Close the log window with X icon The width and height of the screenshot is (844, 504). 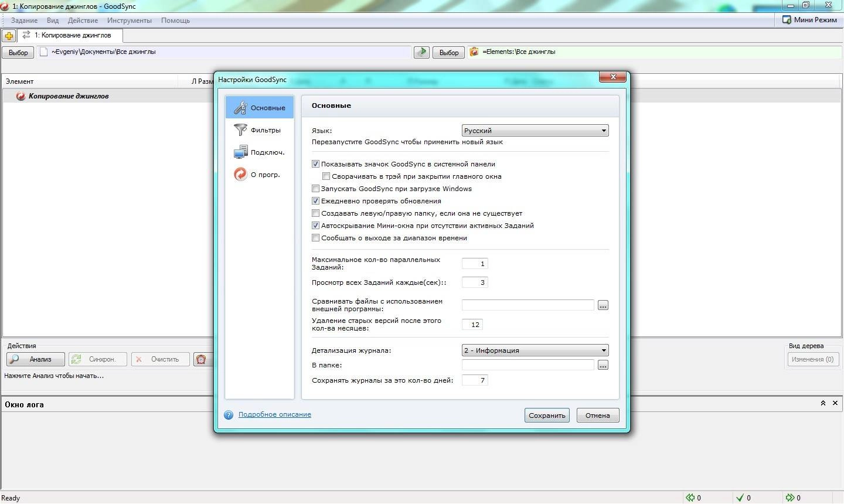pos(835,403)
